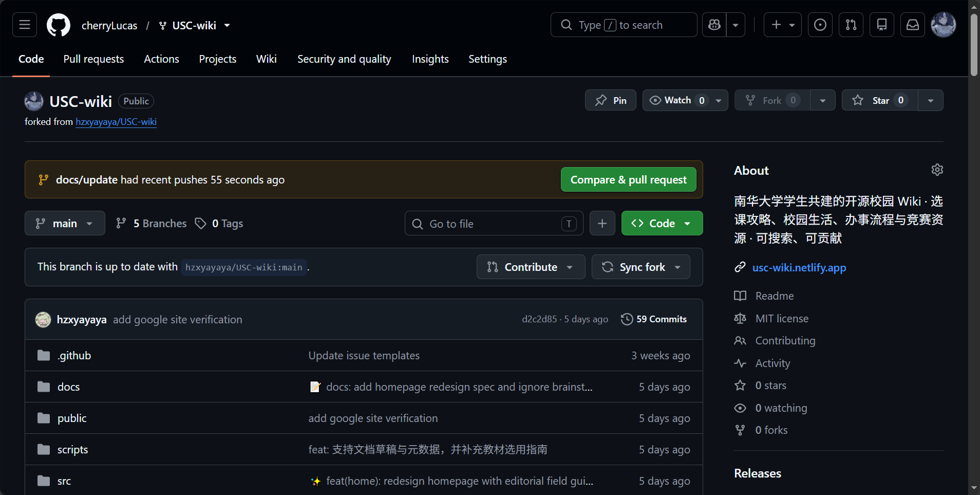The height and width of the screenshot is (495, 980).
Task: Click the scale icon beside MIT license
Action: click(x=740, y=319)
